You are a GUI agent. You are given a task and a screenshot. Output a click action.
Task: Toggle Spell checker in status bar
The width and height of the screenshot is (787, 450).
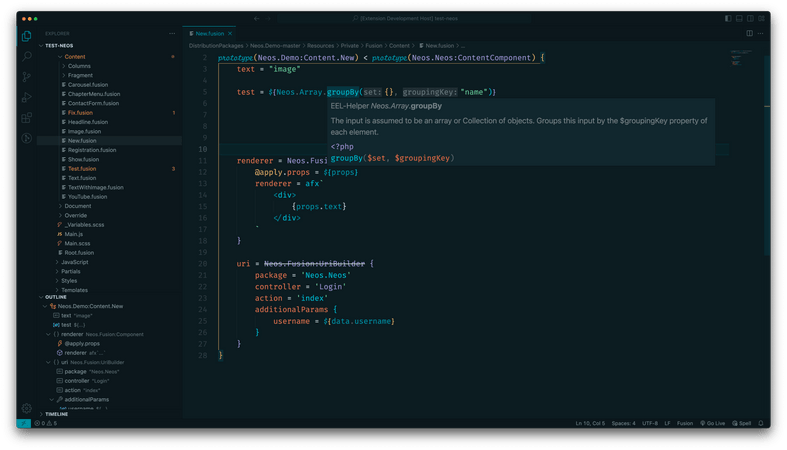coord(743,423)
